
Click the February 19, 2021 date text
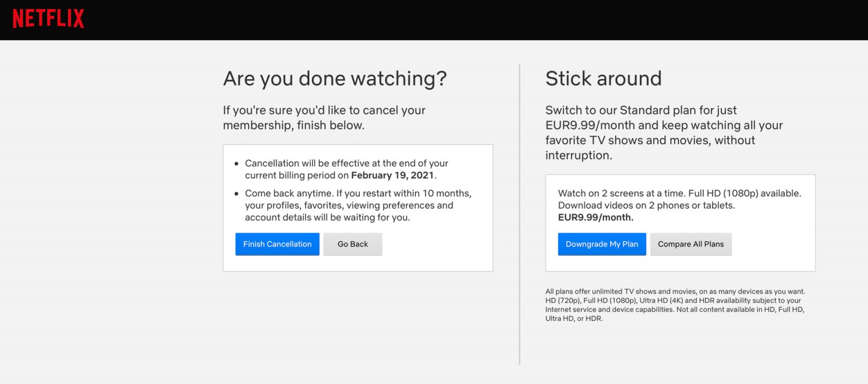[x=393, y=175]
